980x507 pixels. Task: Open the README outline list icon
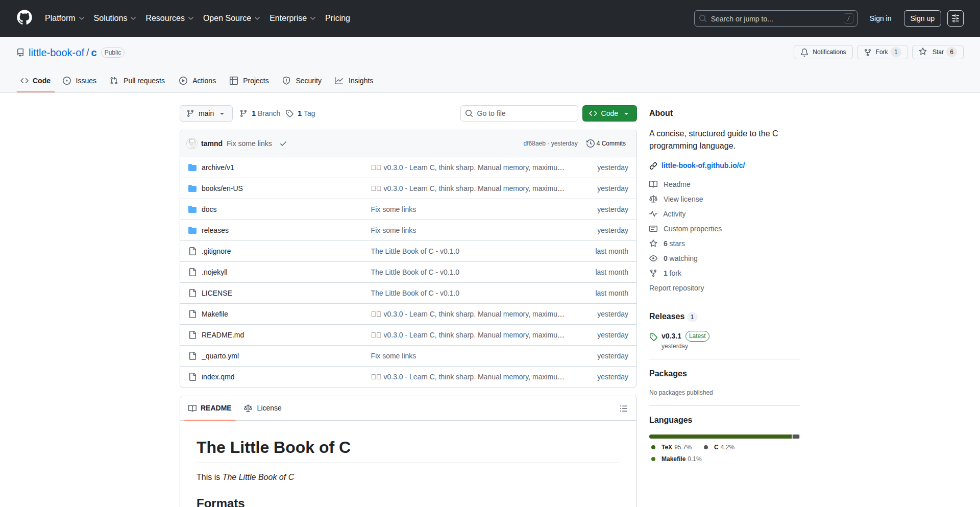click(x=623, y=408)
